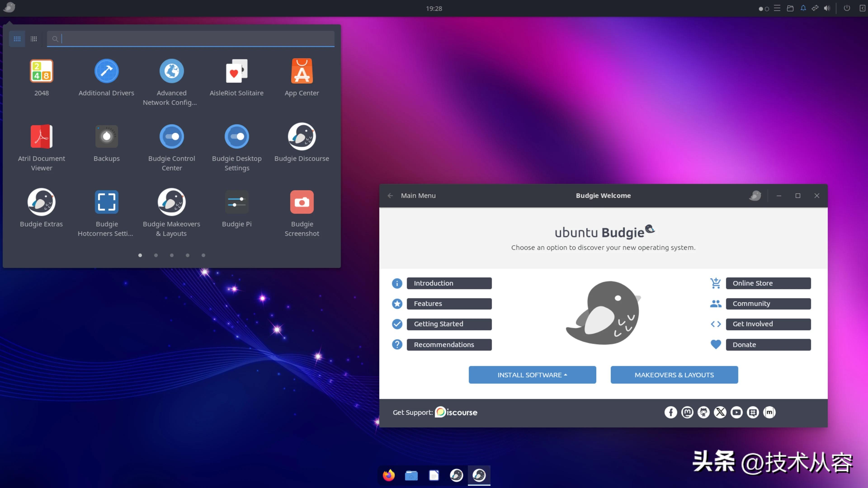Open Discourse support link
The width and height of the screenshot is (868, 488).
click(x=456, y=412)
